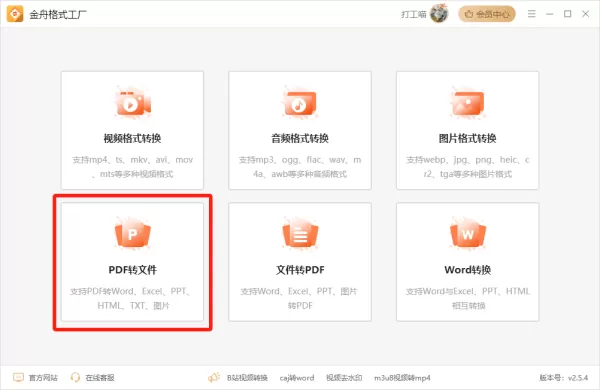Click the 支持mp4、ts、mkv description text

132,167
